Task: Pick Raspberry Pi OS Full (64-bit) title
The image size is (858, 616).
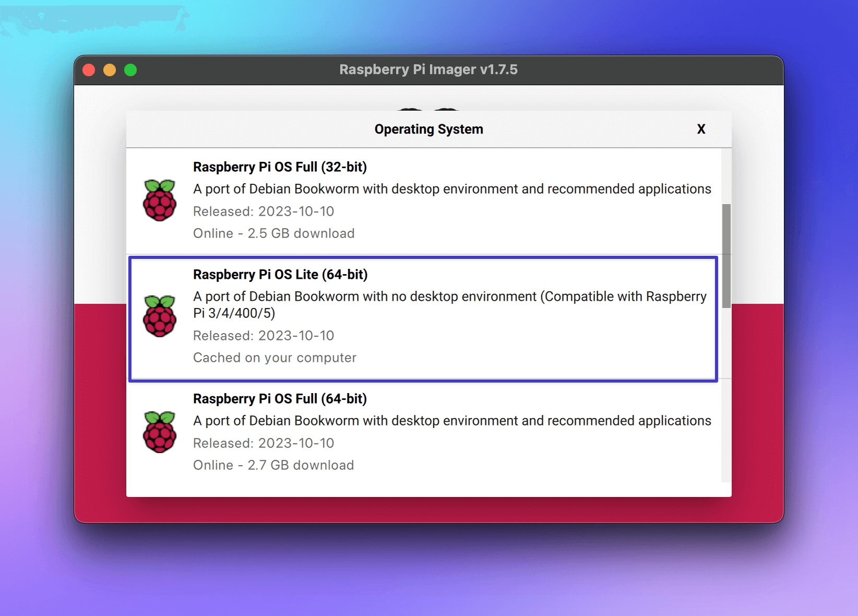Action: [x=280, y=399]
